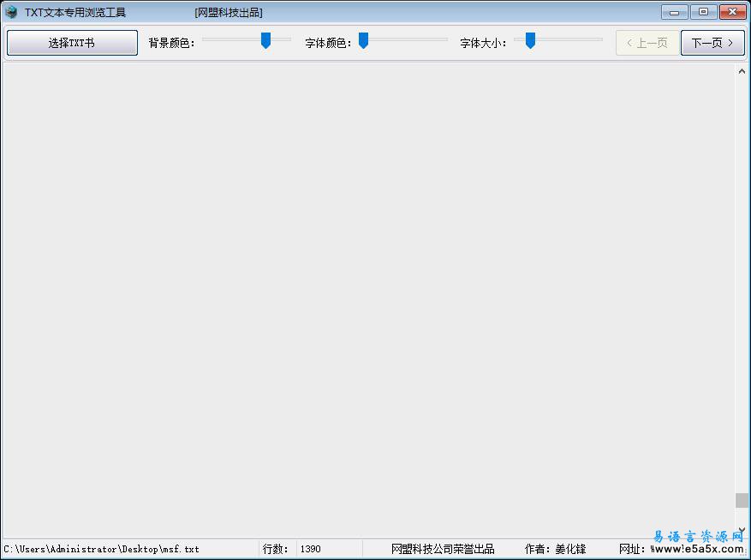751x560 pixels.
Task: Minimize the TXT browser window
Action: coord(675,12)
